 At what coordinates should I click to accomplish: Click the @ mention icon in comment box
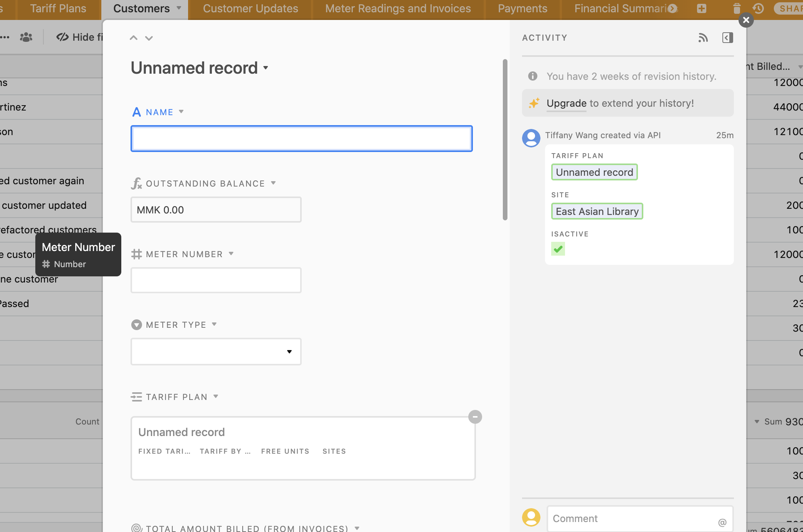(722, 522)
